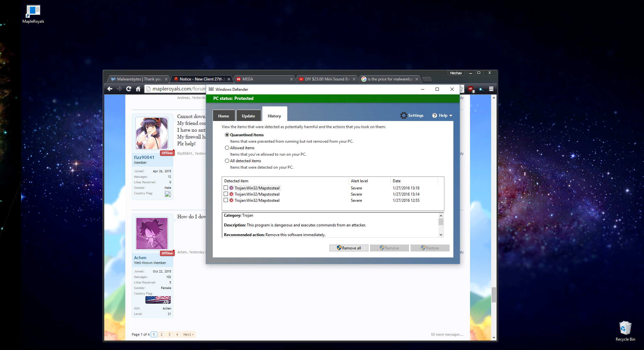Go to forum page 3
The height and width of the screenshot is (350, 644).
pyautogui.click(x=169, y=334)
